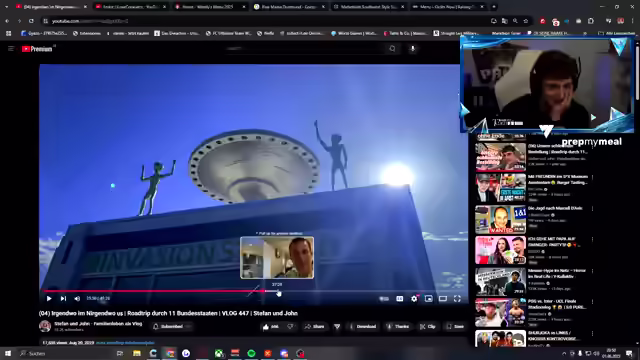Open Task View in the taskbar

[120, 353]
